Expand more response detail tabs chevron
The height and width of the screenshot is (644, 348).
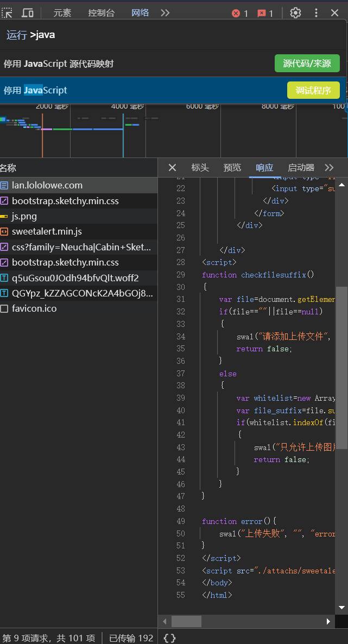click(329, 167)
